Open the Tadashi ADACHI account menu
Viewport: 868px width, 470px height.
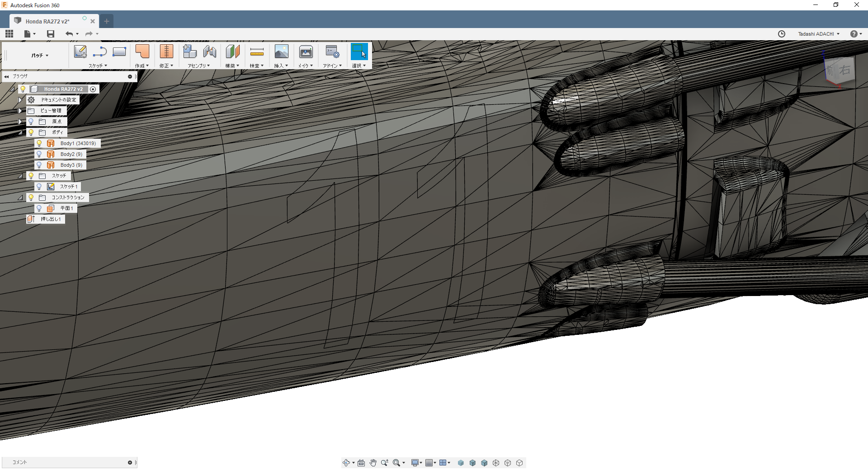point(818,34)
